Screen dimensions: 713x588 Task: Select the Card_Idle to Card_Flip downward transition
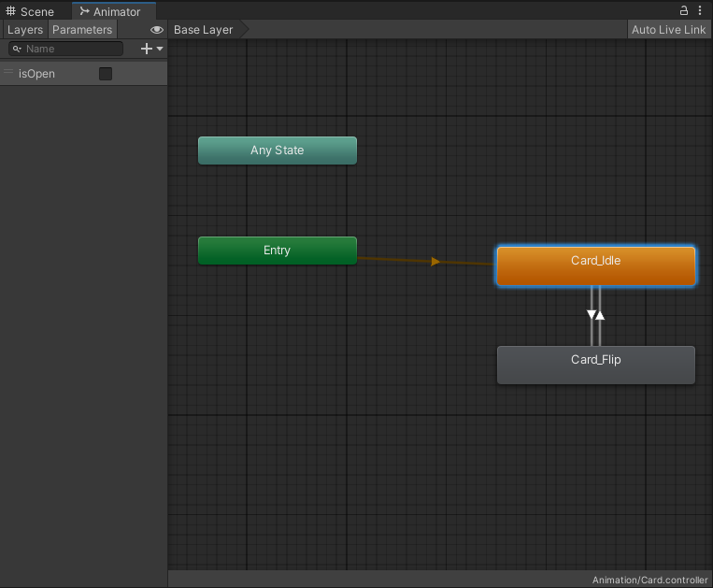[592, 314]
